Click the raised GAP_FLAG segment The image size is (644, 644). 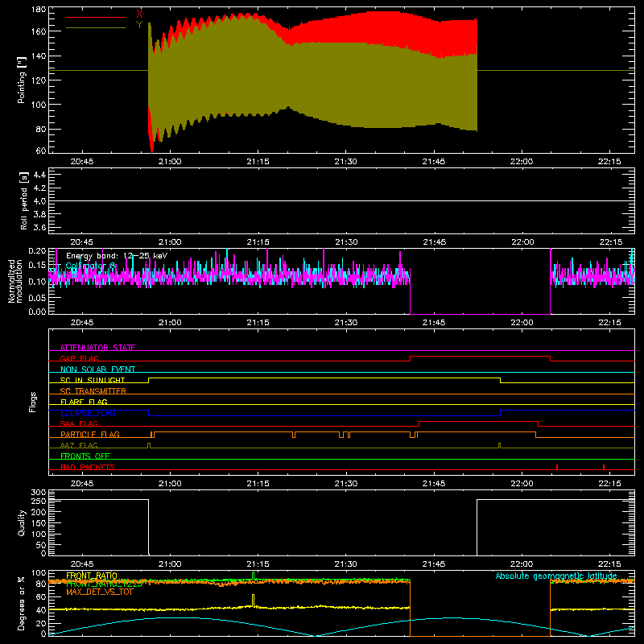(480, 356)
